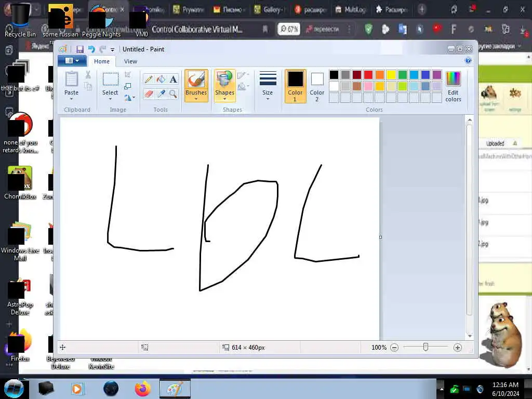Pick the red color swatch

tap(368, 75)
